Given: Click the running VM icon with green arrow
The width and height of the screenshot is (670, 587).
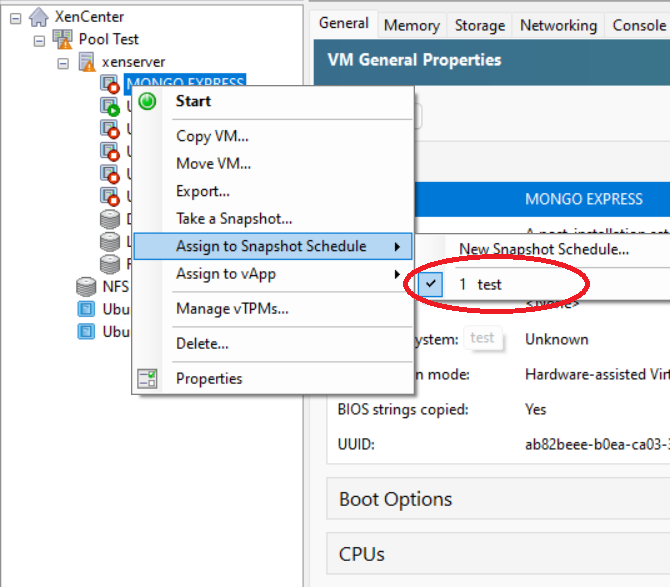Looking at the screenshot, I should pyautogui.click(x=109, y=106).
